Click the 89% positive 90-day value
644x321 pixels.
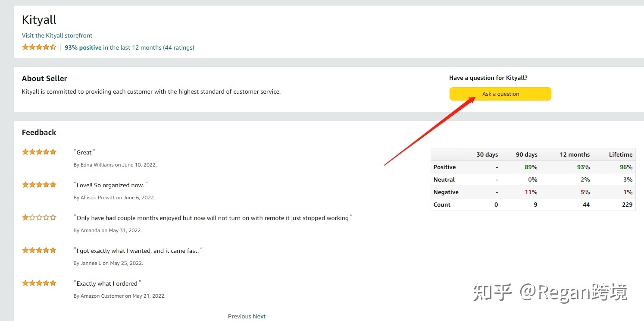pos(531,167)
